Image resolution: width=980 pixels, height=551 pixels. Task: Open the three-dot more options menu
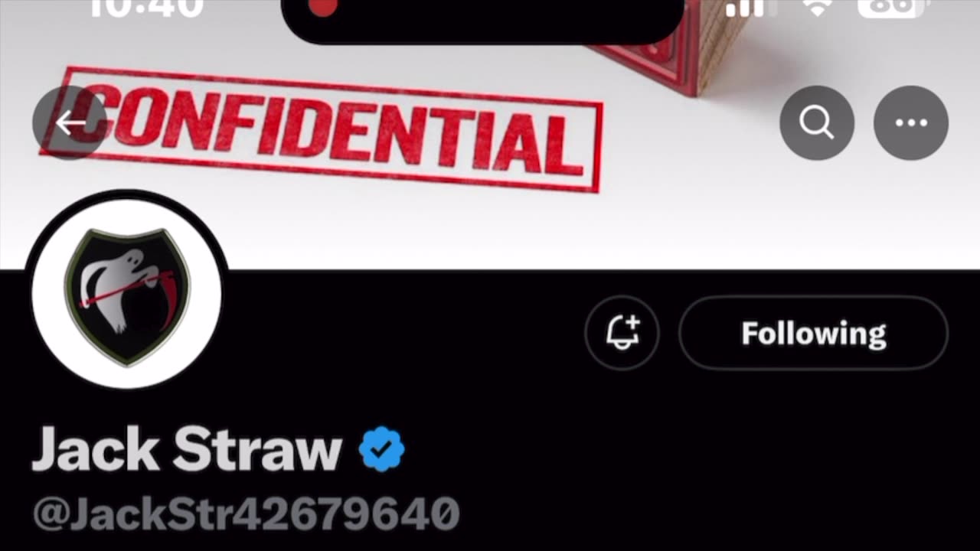(x=911, y=123)
